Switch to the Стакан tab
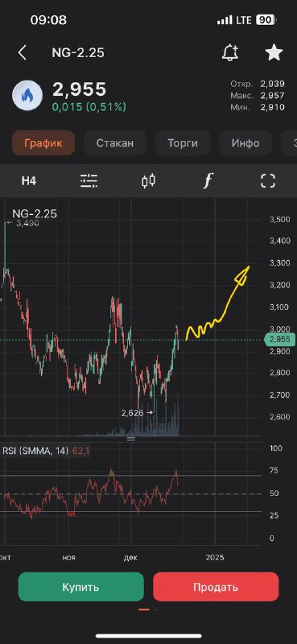 click(115, 143)
